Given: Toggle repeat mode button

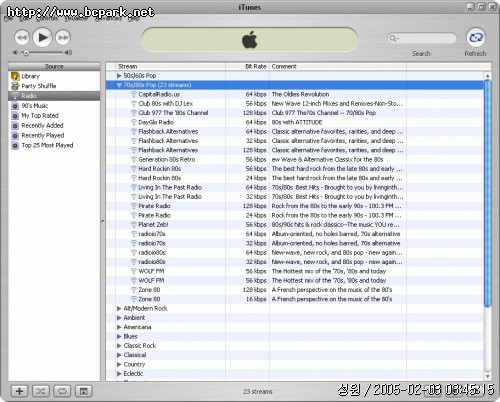Looking at the screenshot, I should click(62, 391).
